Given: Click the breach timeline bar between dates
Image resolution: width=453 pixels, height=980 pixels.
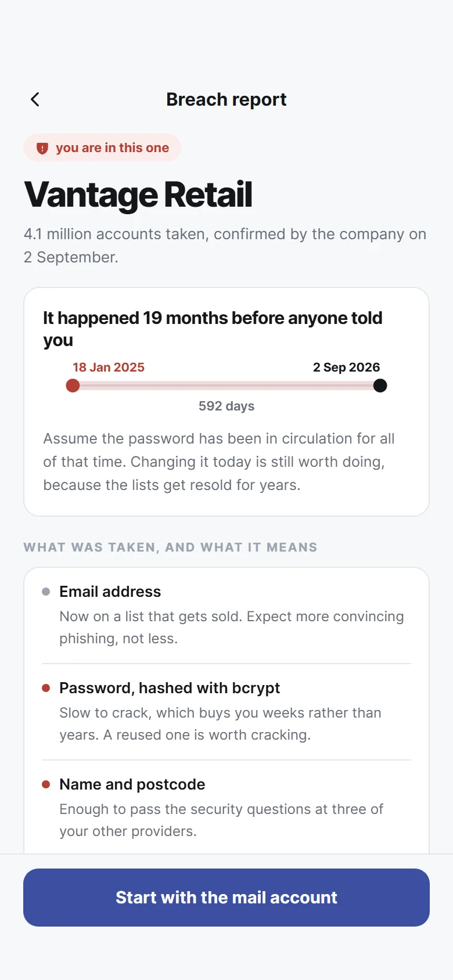Looking at the screenshot, I should [227, 385].
